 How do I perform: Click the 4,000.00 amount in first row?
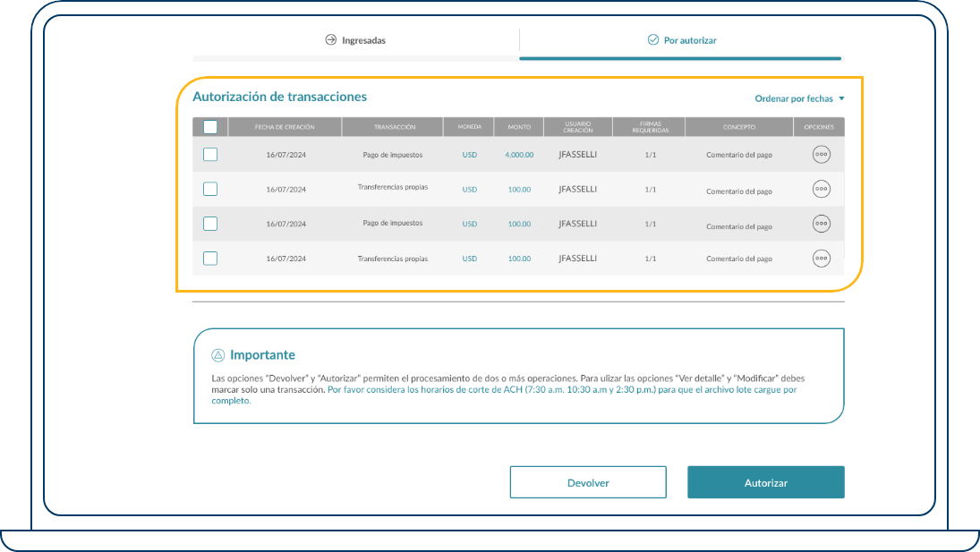click(519, 155)
